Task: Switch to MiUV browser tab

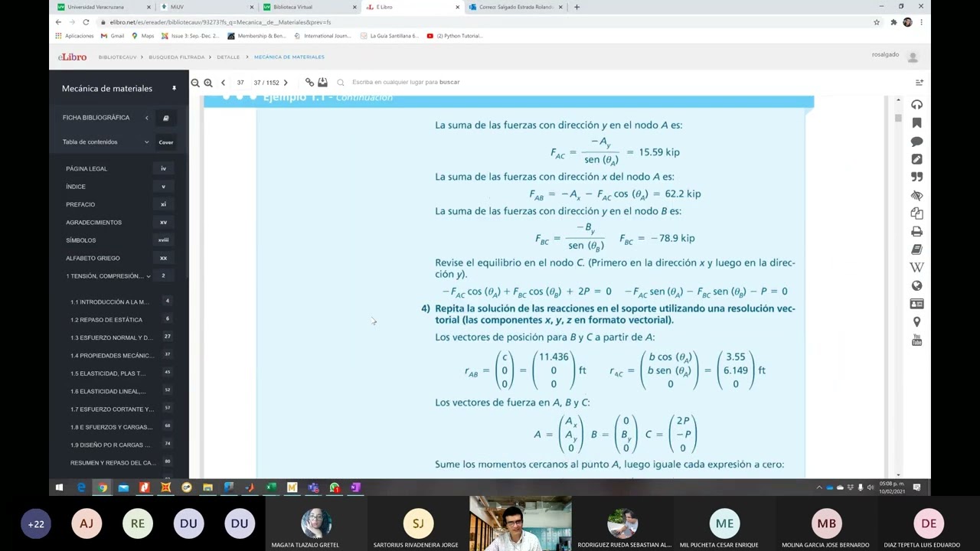Action: [205, 7]
